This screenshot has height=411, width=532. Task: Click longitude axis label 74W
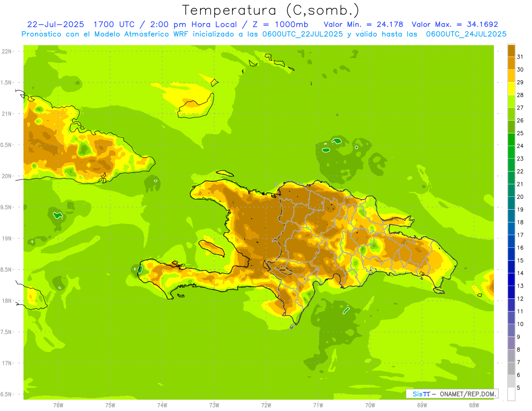pyautogui.click(x=162, y=405)
